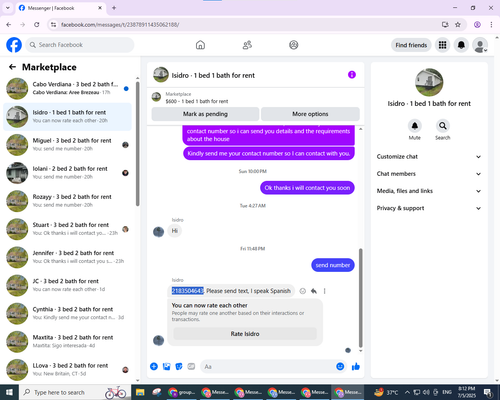The image size is (500, 400).
Task: Click Ok thanks i will contact you soon message
Action: [x=307, y=188]
